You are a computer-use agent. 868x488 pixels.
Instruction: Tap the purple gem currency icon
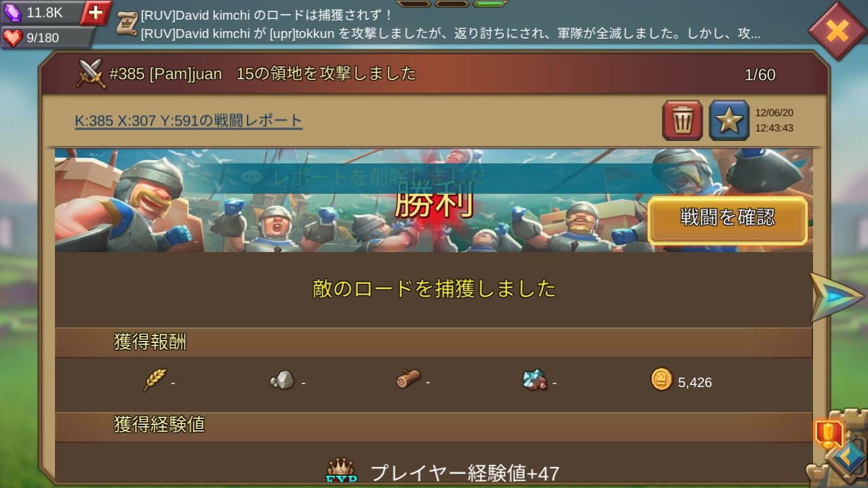point(14,12)
